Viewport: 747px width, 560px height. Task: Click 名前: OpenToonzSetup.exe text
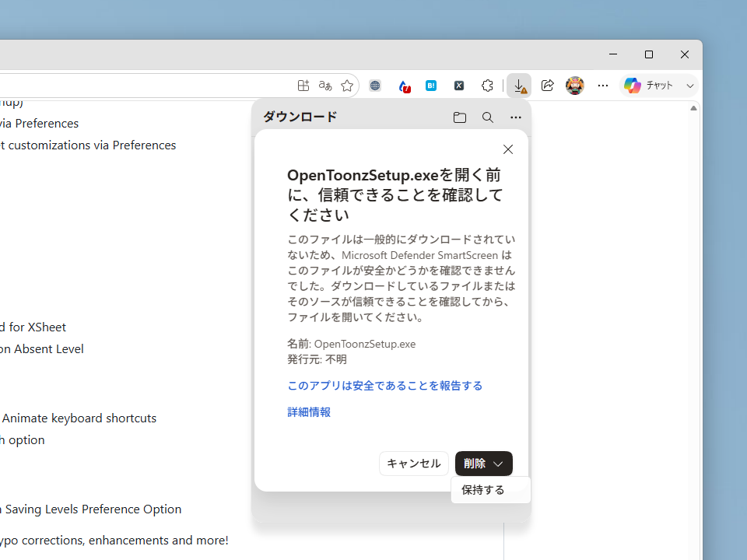[x=352, y=344]
